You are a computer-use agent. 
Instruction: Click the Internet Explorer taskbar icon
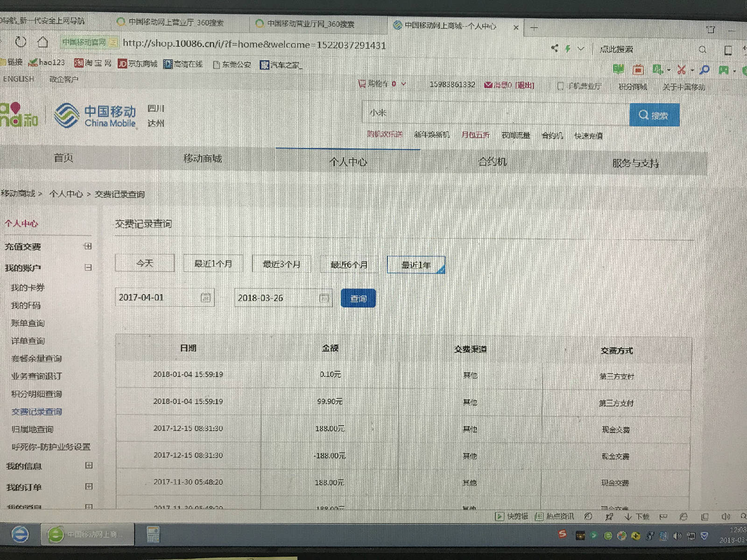[20, 534]
